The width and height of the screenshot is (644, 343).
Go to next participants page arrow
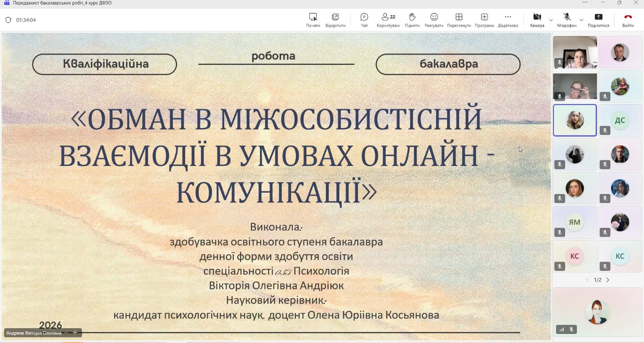[608, 280]
